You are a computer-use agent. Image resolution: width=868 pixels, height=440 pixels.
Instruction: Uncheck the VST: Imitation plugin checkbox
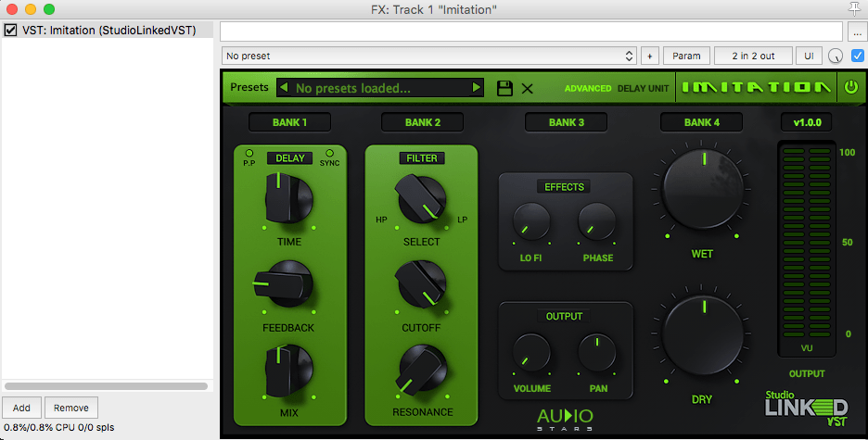pos(10,31)
